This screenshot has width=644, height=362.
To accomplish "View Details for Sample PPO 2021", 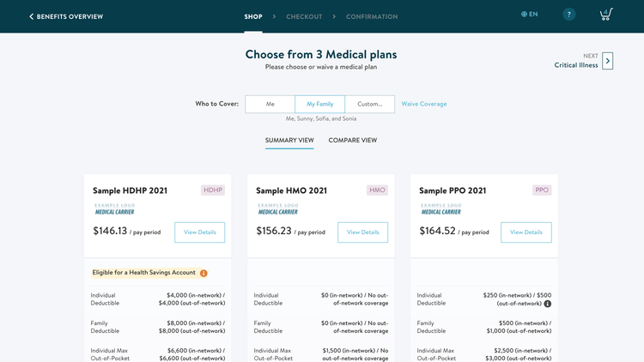I will click(526, 232).
